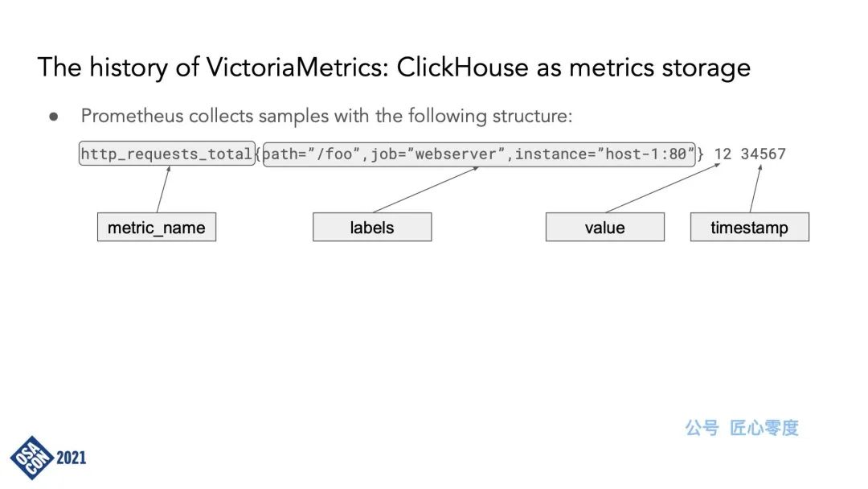
Task: Click the Prometheus collects samples sentence
Action: [x=326, y=116]
